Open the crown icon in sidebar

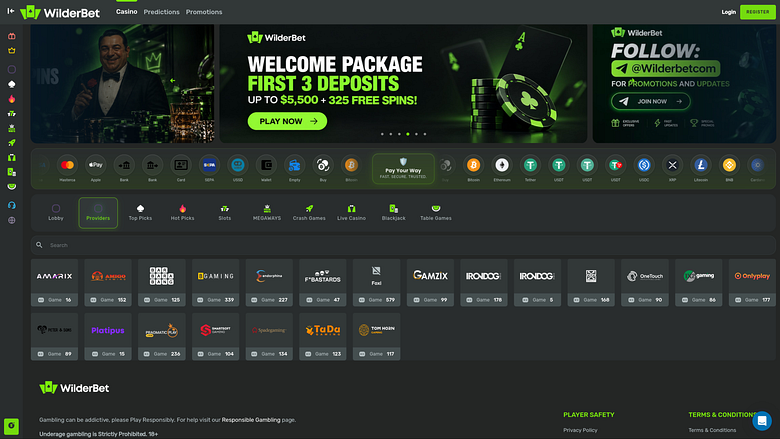[x=11, y=51]
